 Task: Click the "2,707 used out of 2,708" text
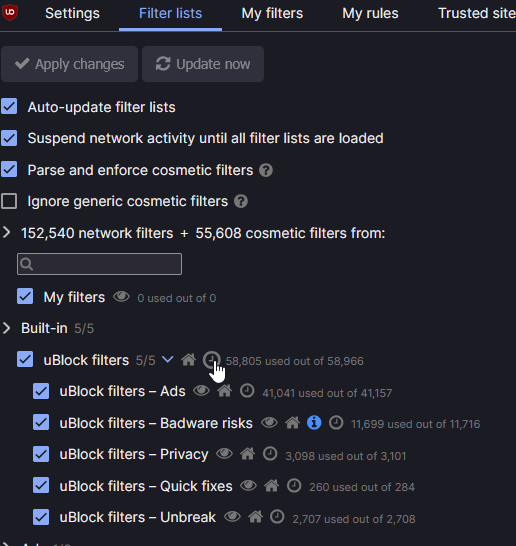[354, 519]
